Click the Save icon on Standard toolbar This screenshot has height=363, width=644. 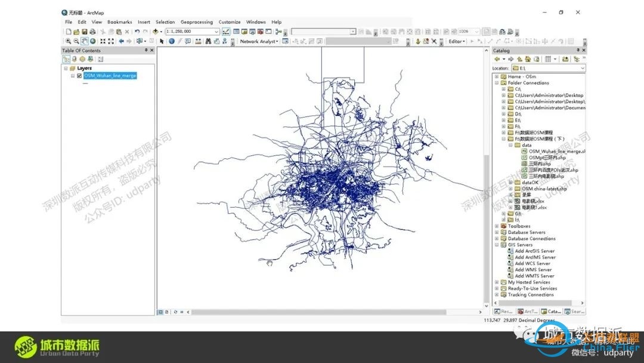86,31
